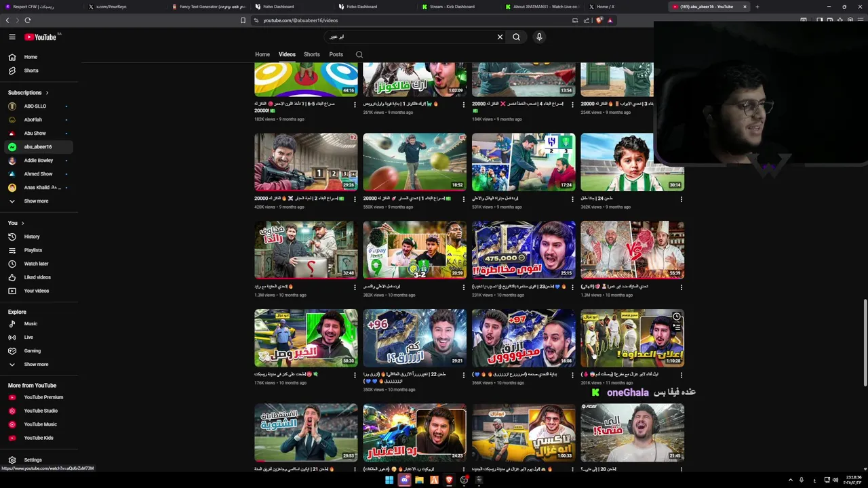Start voice search with the microphone
This screenshot has height=488, width=868.
pyautogui.click(x=539, y=37)
